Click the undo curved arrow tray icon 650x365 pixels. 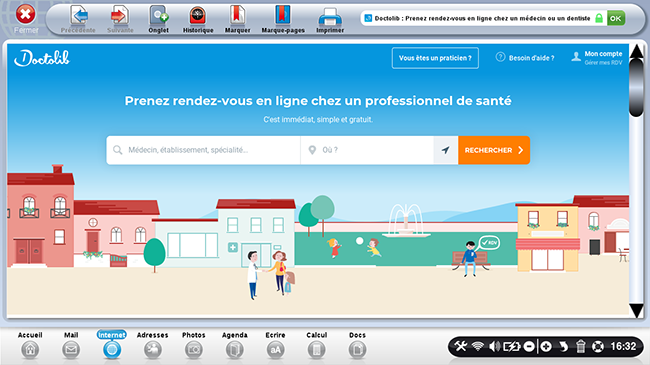563,346
